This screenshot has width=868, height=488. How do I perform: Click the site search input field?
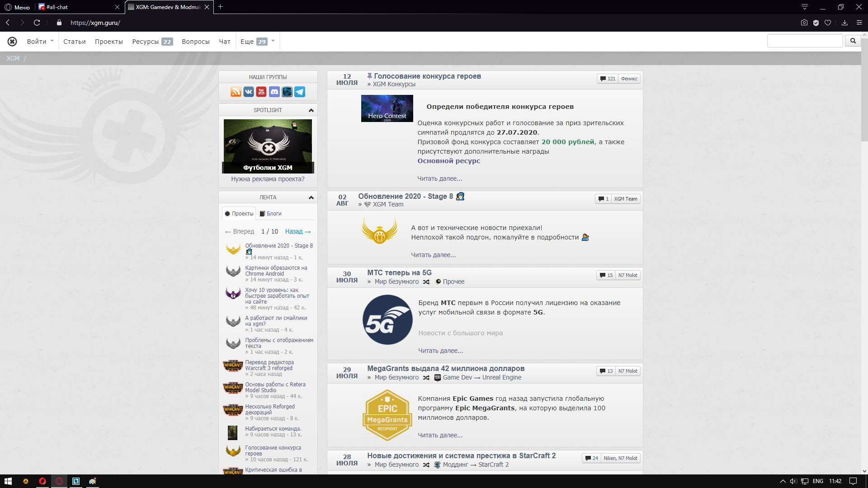pyautogui.click(x=805, y=41)
